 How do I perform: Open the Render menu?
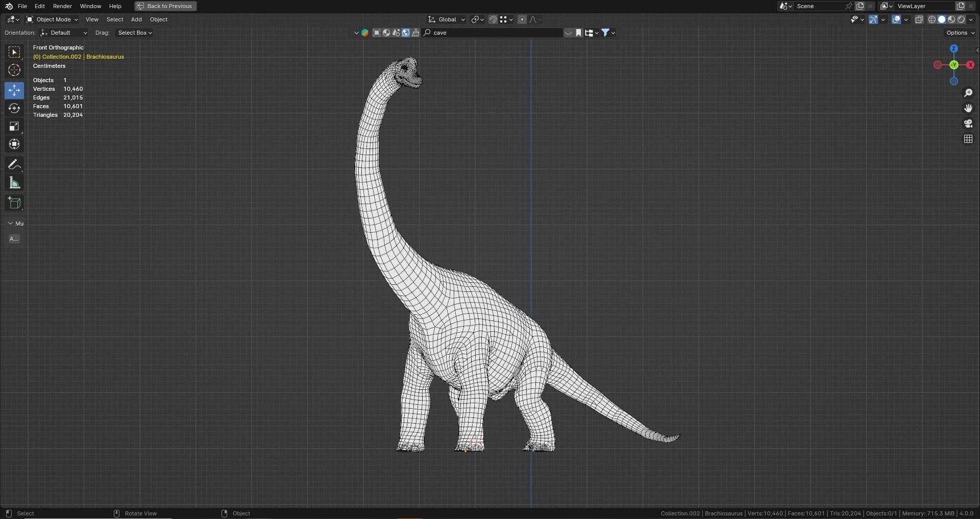(x=62, y=6)
